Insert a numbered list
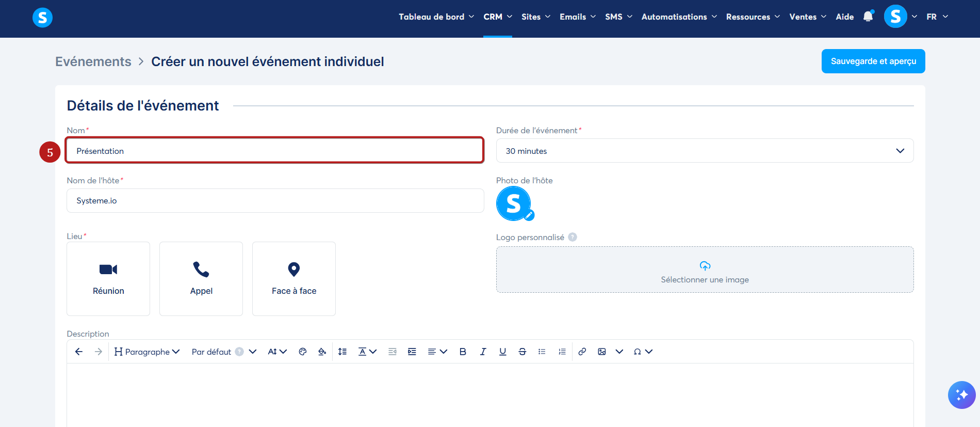 (562, 352)
